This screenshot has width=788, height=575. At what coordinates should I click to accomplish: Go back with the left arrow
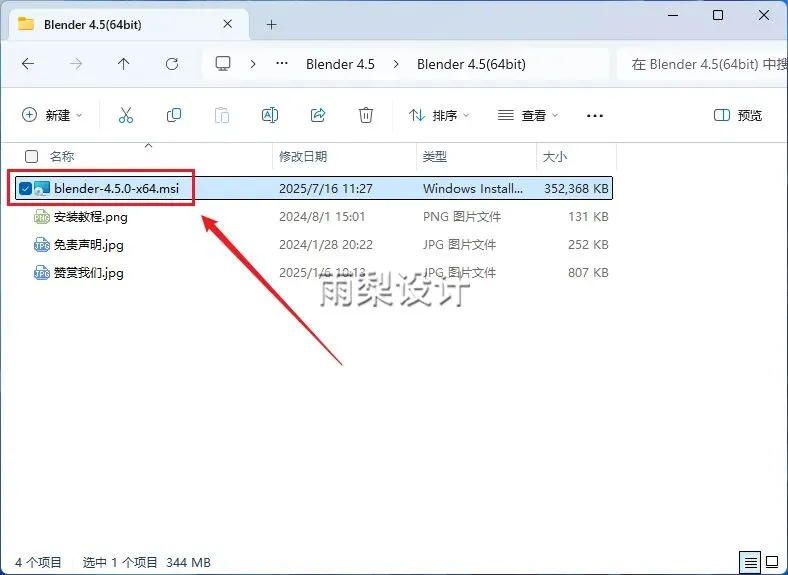[28, 64]
